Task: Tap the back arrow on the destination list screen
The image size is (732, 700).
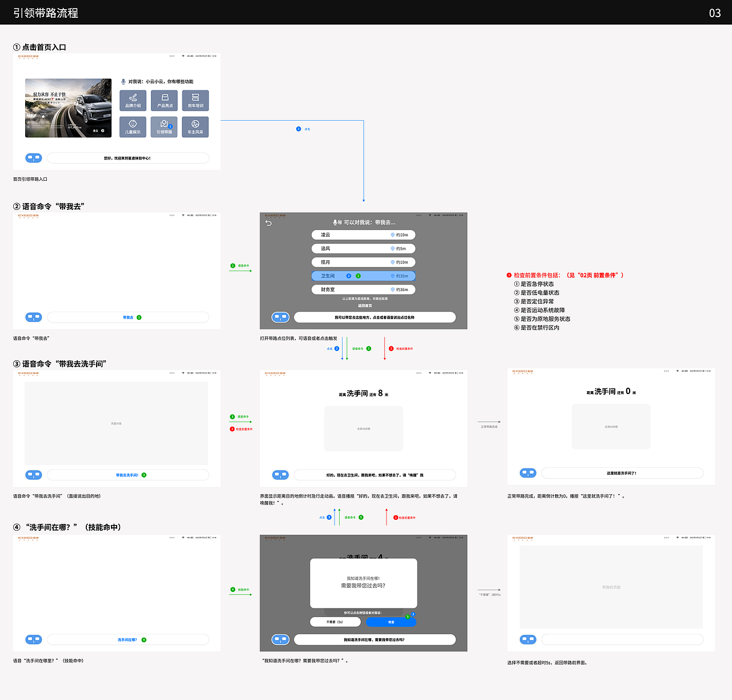Action: pos(269,223)
